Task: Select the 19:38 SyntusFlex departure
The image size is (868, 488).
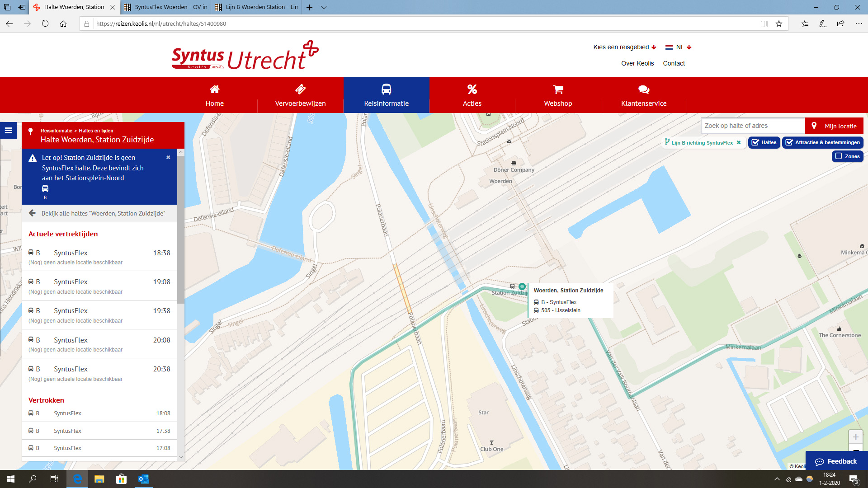Action: pyautogui.click(x=99, y=315)
